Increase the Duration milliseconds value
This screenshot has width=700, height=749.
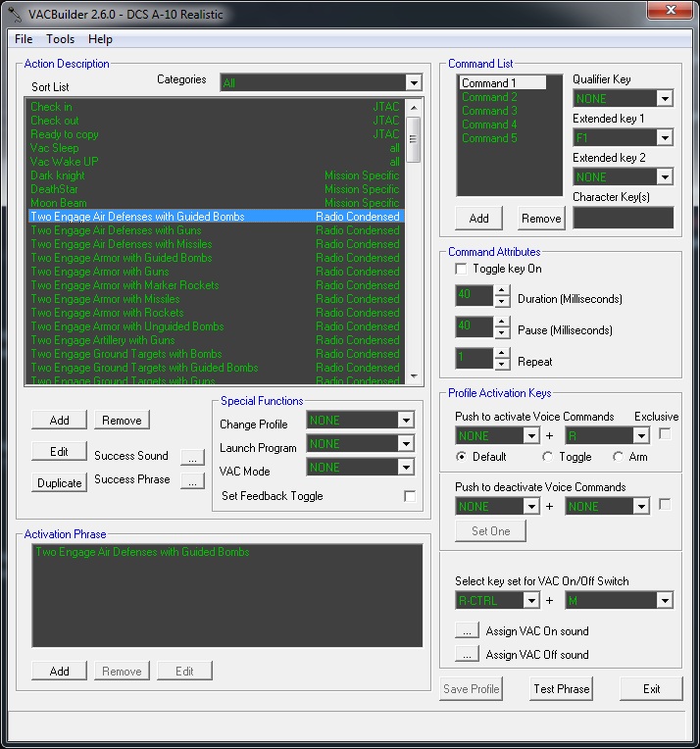501,290
